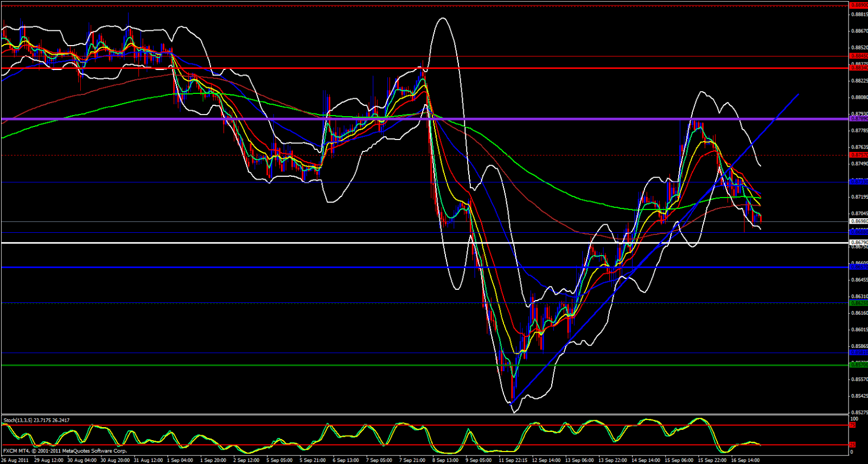This screenshot has height=464, width=868.
Task: Click the 16 Sep 14:00 time label
Action: coord(745,460)
